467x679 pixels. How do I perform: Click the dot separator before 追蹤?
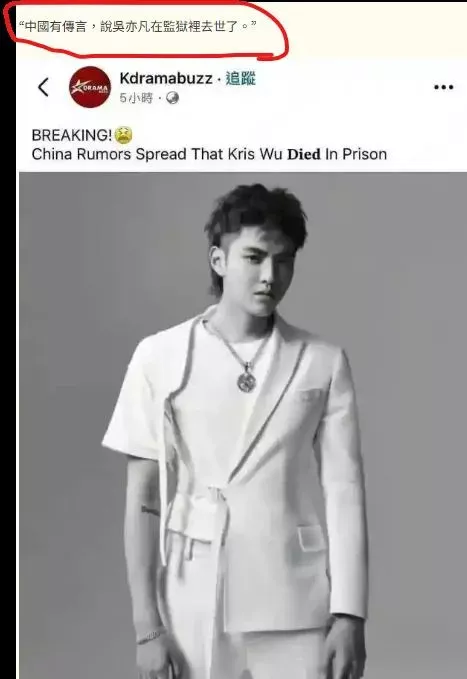click(x=219, y=79)
